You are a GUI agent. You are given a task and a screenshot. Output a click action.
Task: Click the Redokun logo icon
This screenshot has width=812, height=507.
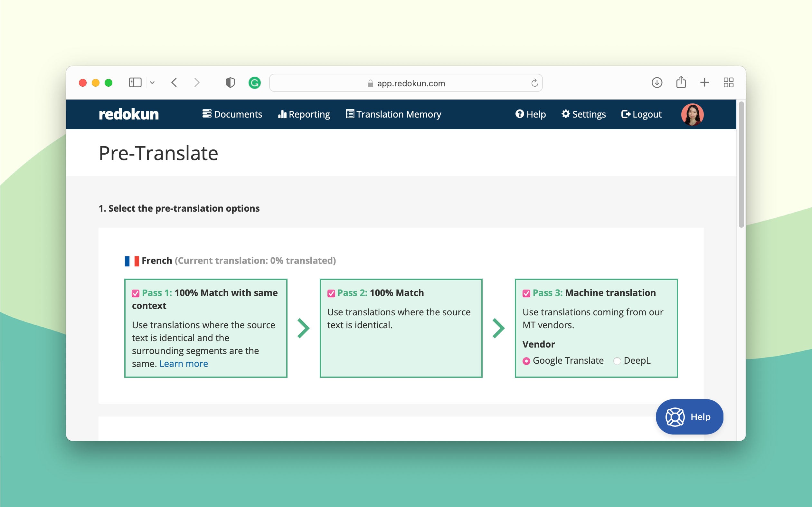[128, 114]
